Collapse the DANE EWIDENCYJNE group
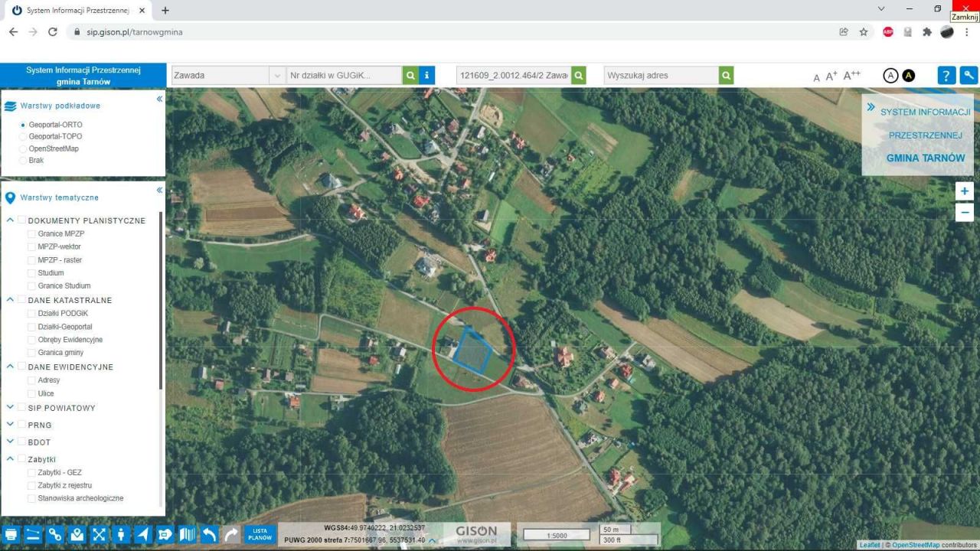Screen dimensions: 980x551 10,367
